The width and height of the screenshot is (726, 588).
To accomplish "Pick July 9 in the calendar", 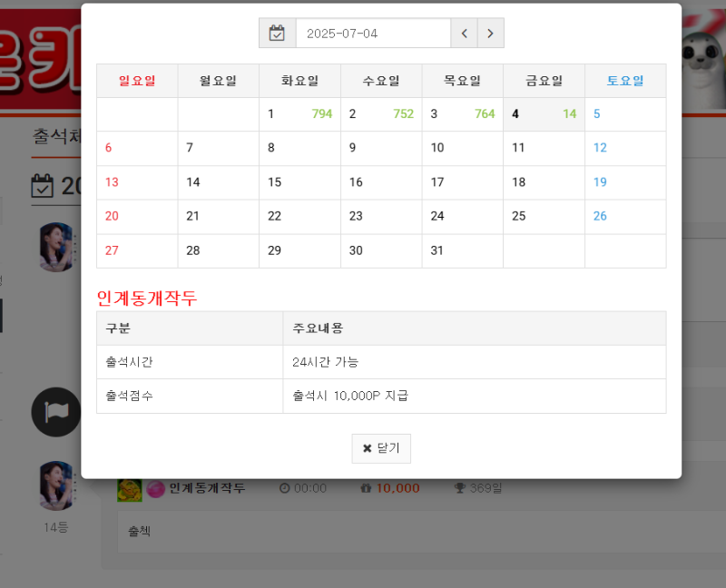I will [x=381, y=148].
